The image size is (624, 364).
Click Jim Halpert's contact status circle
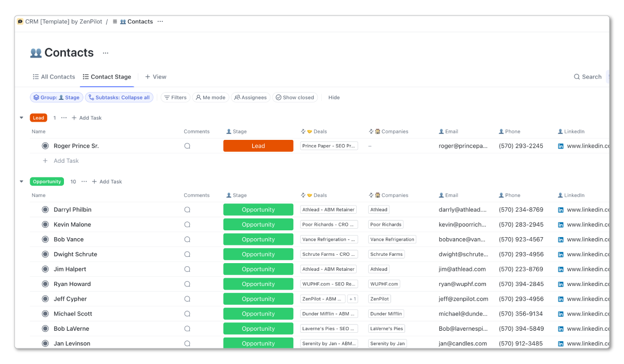tap(46, 269)
